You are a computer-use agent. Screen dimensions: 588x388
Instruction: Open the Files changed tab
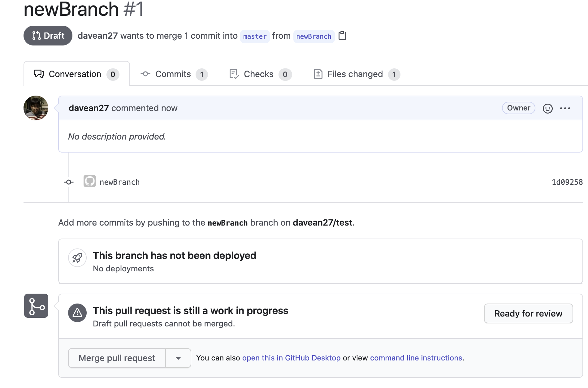(x=357, y=74)
